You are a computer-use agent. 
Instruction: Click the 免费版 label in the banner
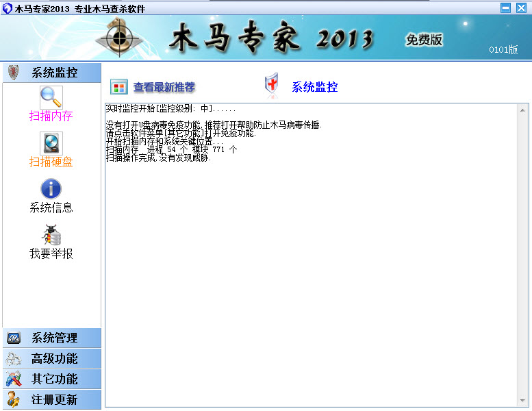tap(424, 40)
